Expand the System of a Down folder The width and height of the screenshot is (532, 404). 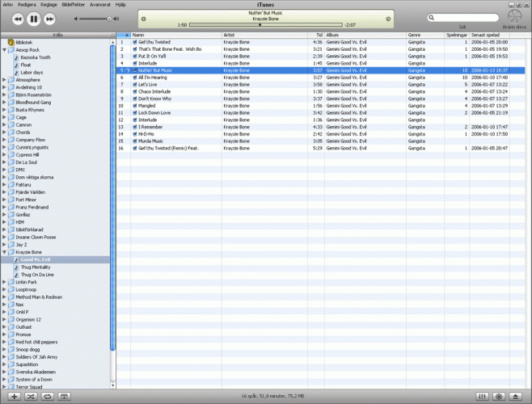pyautogui.click(x=4, y=379)
